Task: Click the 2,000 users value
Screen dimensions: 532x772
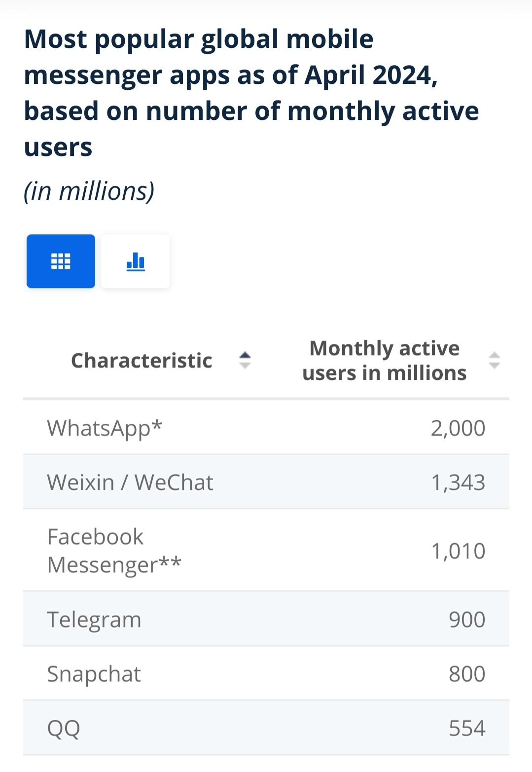Action: [458, 428]
